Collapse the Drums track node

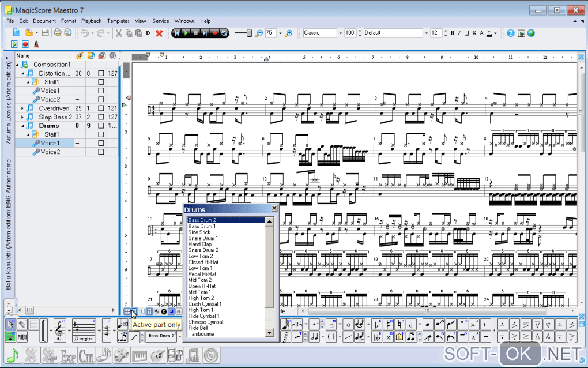22,126
